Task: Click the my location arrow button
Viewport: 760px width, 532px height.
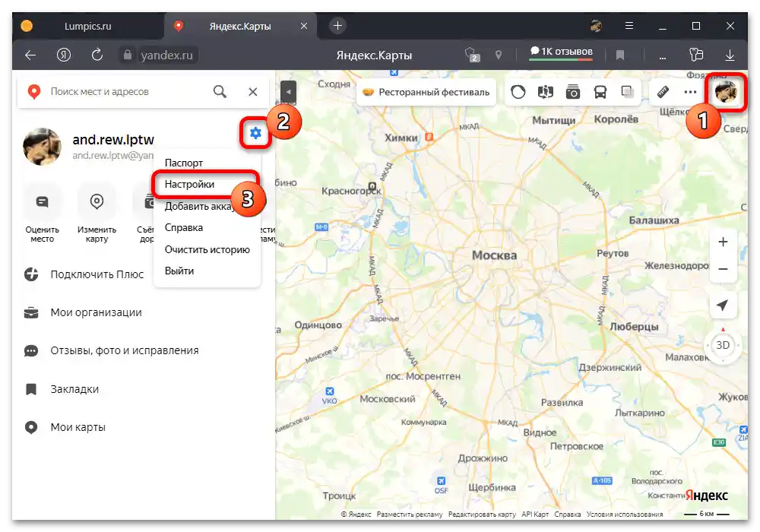Action: pos(723,306)
